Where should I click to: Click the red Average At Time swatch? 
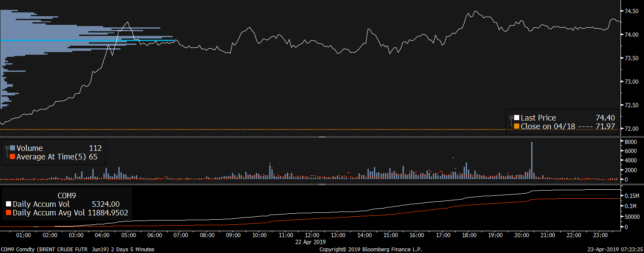(x=12, y=157)
